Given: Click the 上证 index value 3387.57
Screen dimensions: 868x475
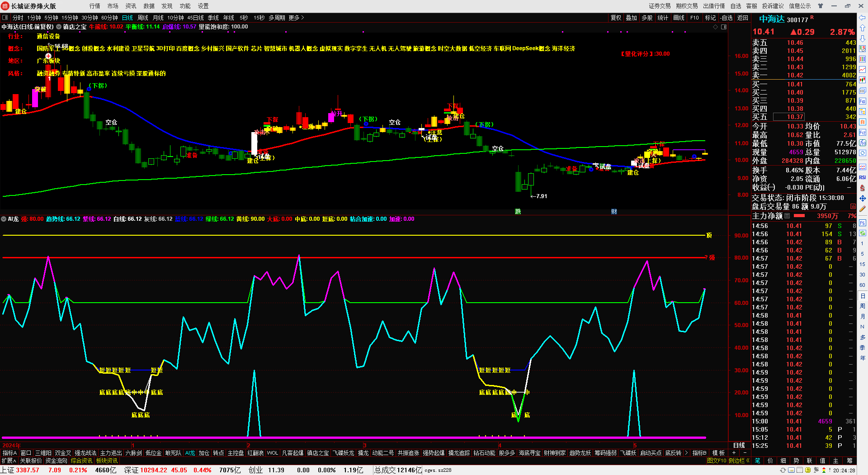Looking at the screenshot, I should 28,470.
